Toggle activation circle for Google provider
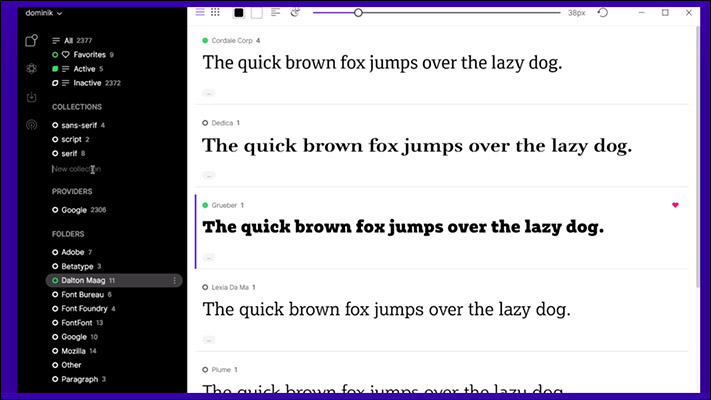 coord(55,210)
